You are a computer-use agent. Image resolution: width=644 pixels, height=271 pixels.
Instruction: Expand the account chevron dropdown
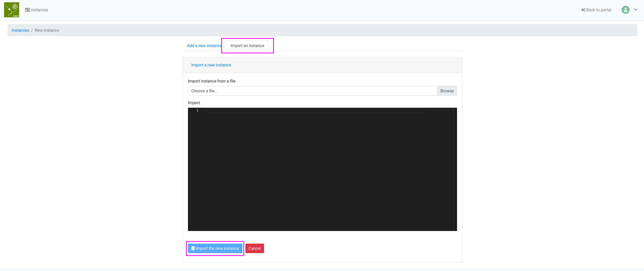coord(636,10)
